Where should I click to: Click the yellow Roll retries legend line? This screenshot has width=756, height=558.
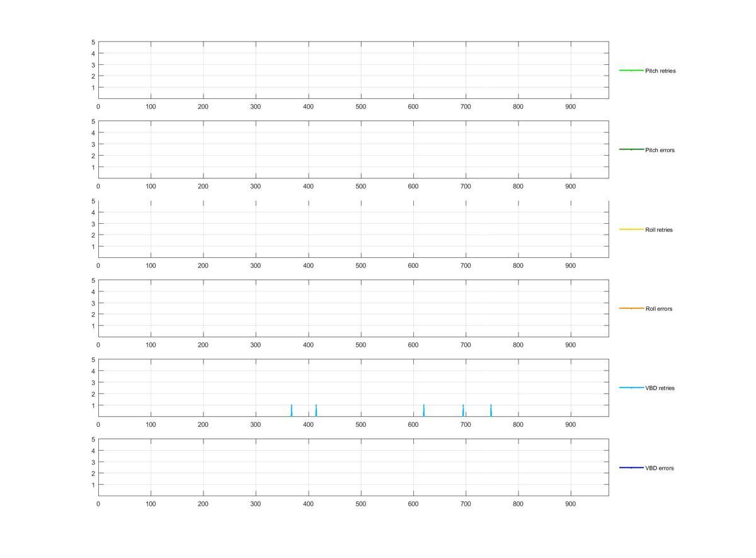pos(631,229)
